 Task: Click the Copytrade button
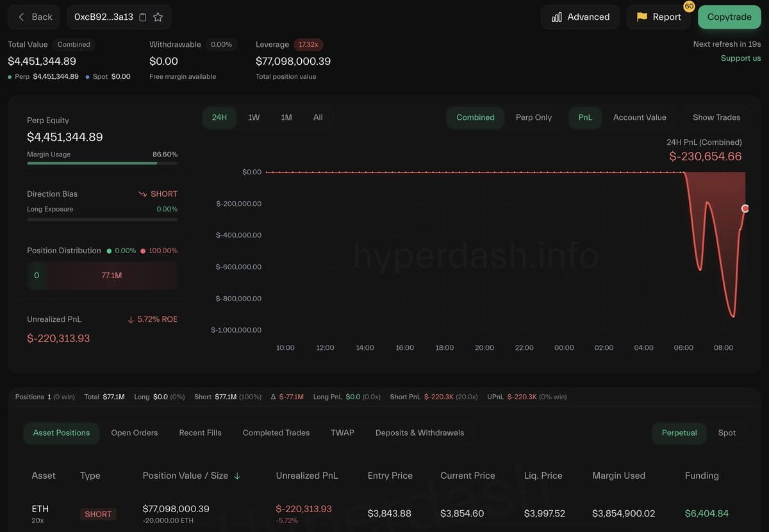(x=729, y=17)
